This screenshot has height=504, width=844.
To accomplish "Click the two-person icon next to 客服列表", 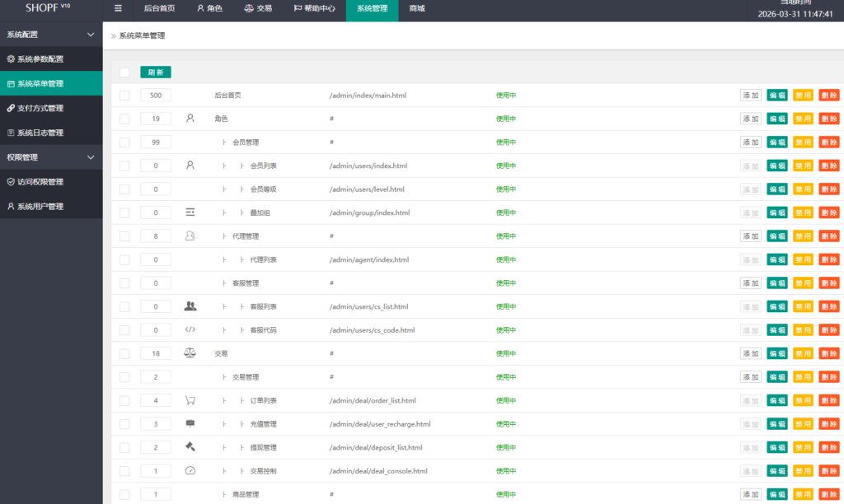I will [190, 306].
